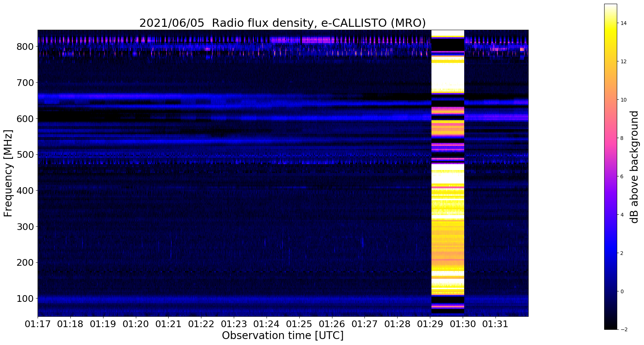Viewport: 644px width, 345px height.
Task: Click the 100 frequency tick label
Action: 25,298
